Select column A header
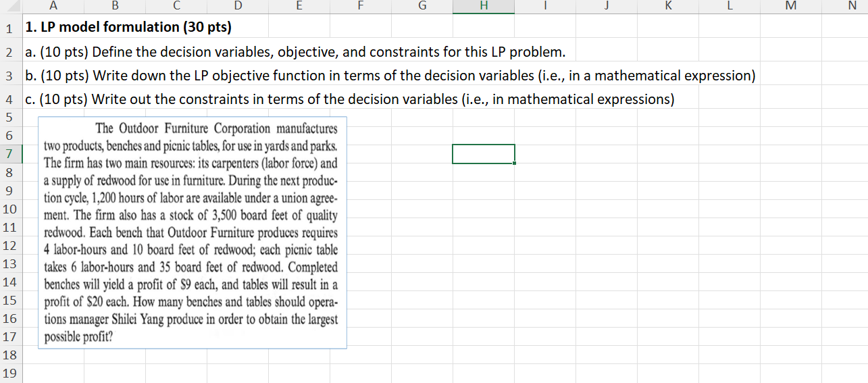The image size is (868, 383). pos(53,7)
